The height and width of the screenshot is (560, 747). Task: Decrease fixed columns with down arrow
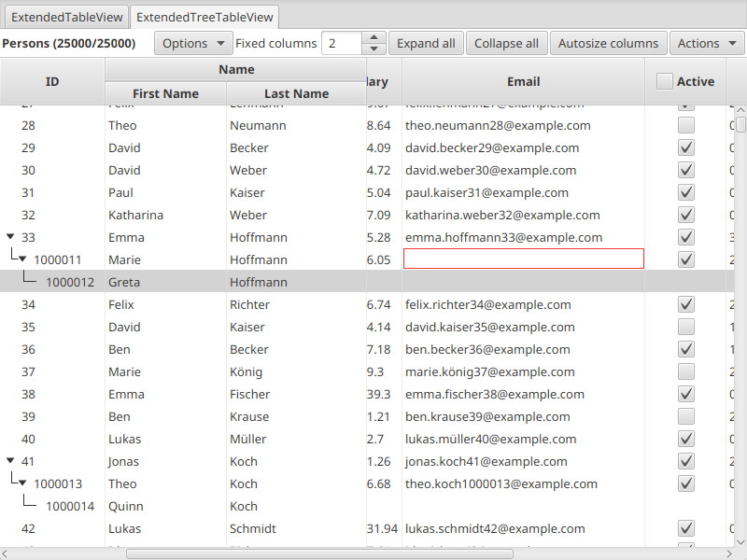coord(374,49)
